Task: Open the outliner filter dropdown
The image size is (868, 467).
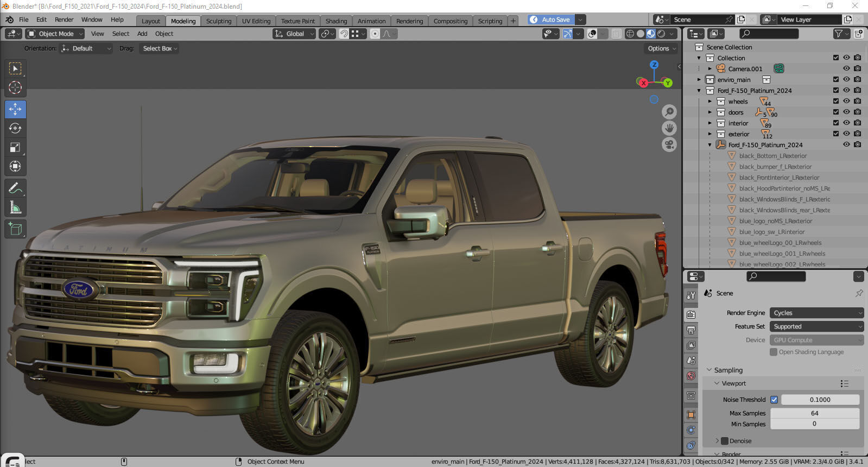Action: pyautogui.click(x=841, y=34)
